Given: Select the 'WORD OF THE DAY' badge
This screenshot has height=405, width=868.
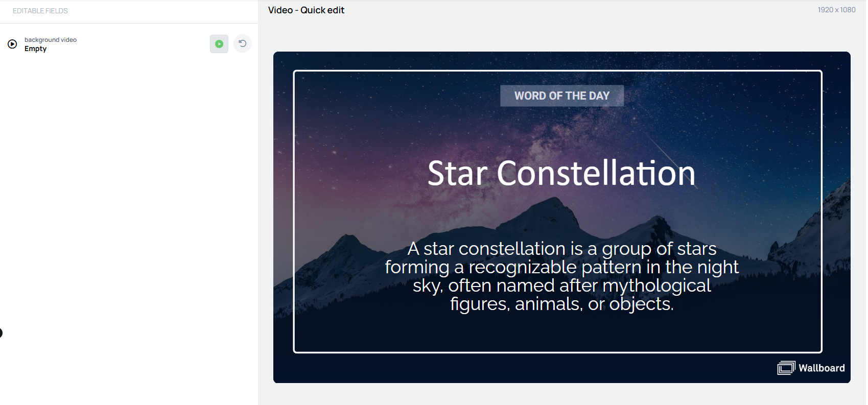Looking at the screenshot, I should pyautogui.click(x=562, y=96).
